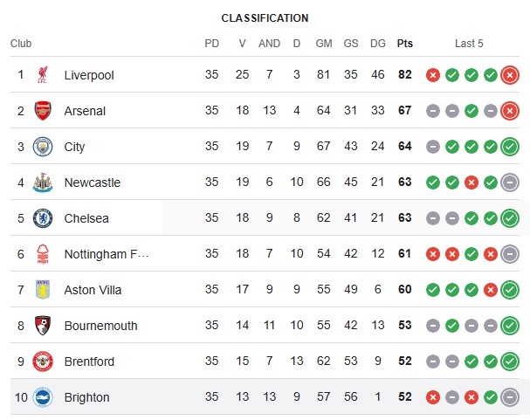This screenshot has width=530, height=420.
Task: Click the Aston Villa crest
Action: [43, 290]
